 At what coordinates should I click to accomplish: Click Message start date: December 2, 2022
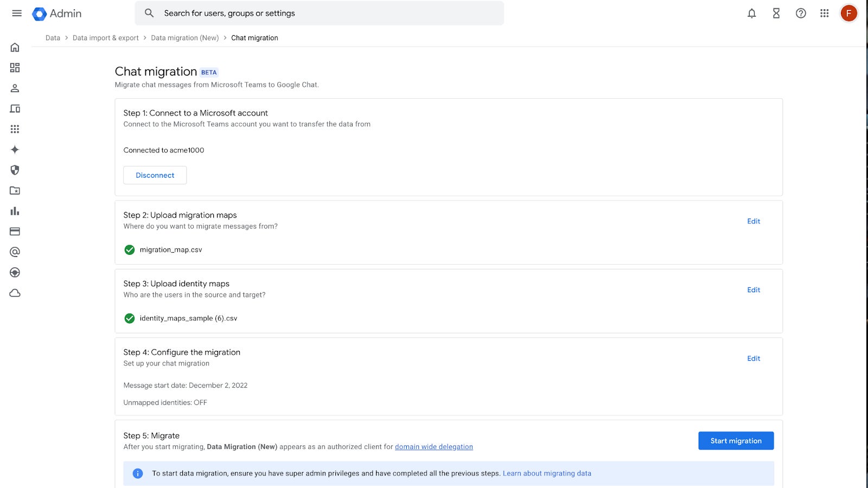(x=186, y=386)
